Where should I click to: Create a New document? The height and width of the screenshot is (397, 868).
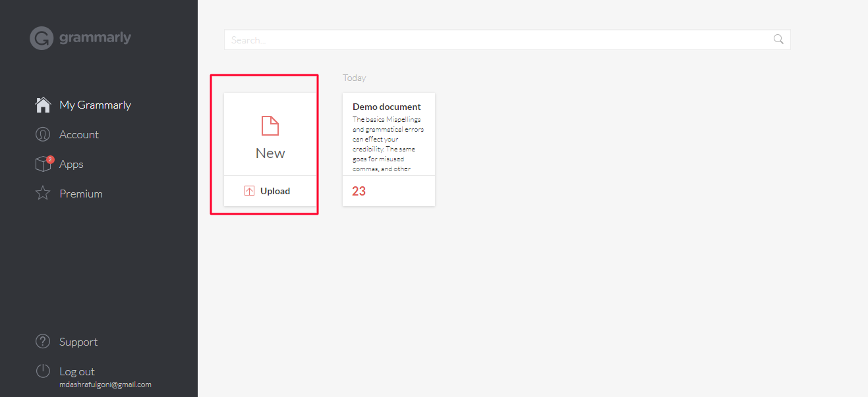point(270,134)
